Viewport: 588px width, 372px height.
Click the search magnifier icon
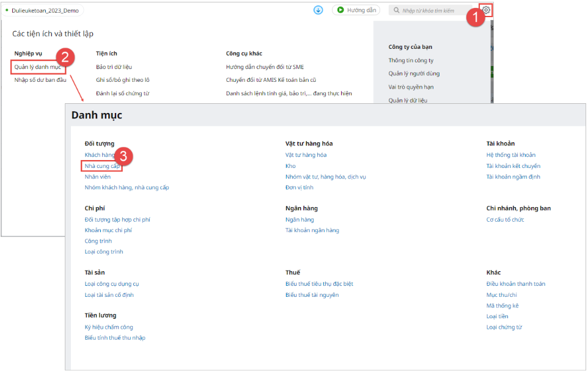(x=397, y=10)
